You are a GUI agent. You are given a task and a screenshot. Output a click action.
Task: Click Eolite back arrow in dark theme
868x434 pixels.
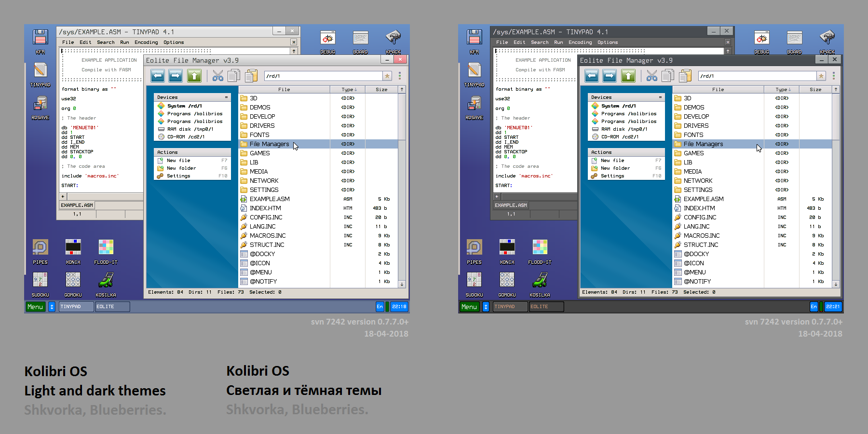click(592, 76)
